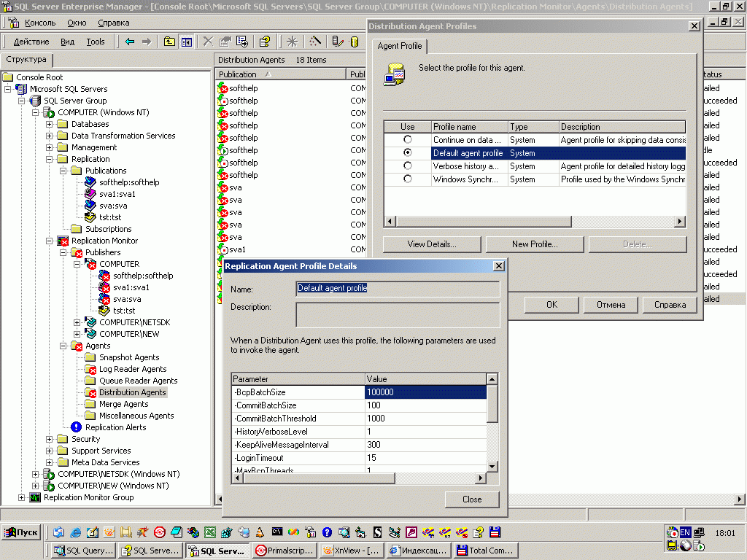Expand the Databases folder node
Viewport: 747px width, 560px height.
point(49,124)
